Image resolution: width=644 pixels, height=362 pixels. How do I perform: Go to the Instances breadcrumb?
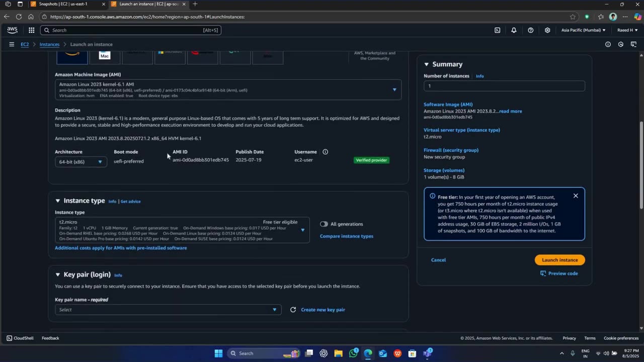pos(49,44)
